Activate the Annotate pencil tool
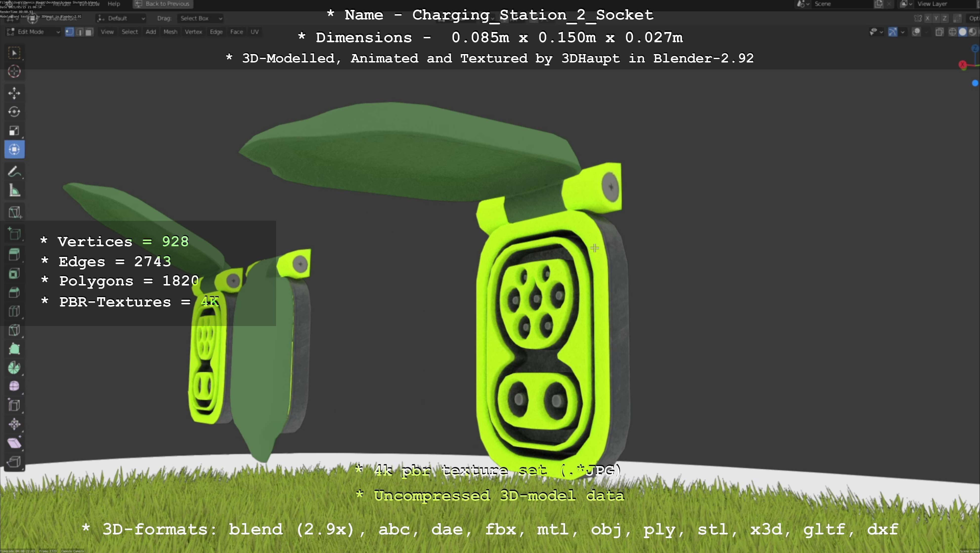 14,172
